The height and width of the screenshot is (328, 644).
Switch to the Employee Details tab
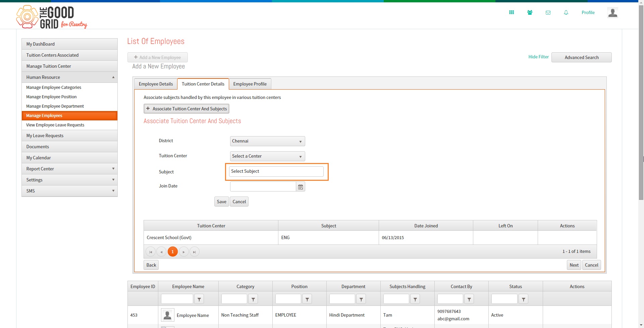click(156, 84)
